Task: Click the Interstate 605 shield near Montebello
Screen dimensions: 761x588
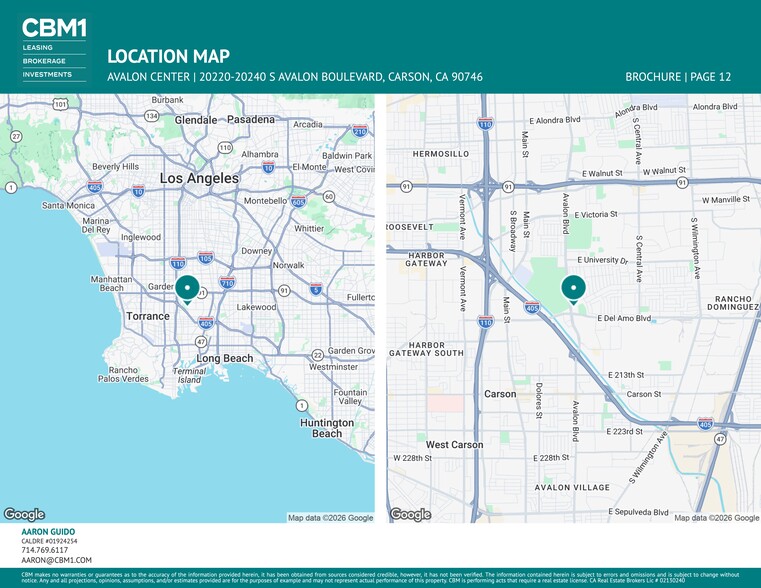Action: pos(298,201)
